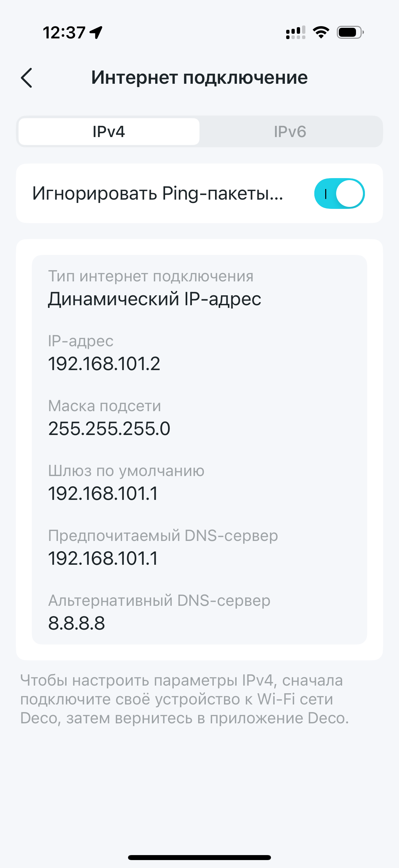
Task: Switch to the IPv6 tab
Action: pyautogui.click(x=290, y=131)
